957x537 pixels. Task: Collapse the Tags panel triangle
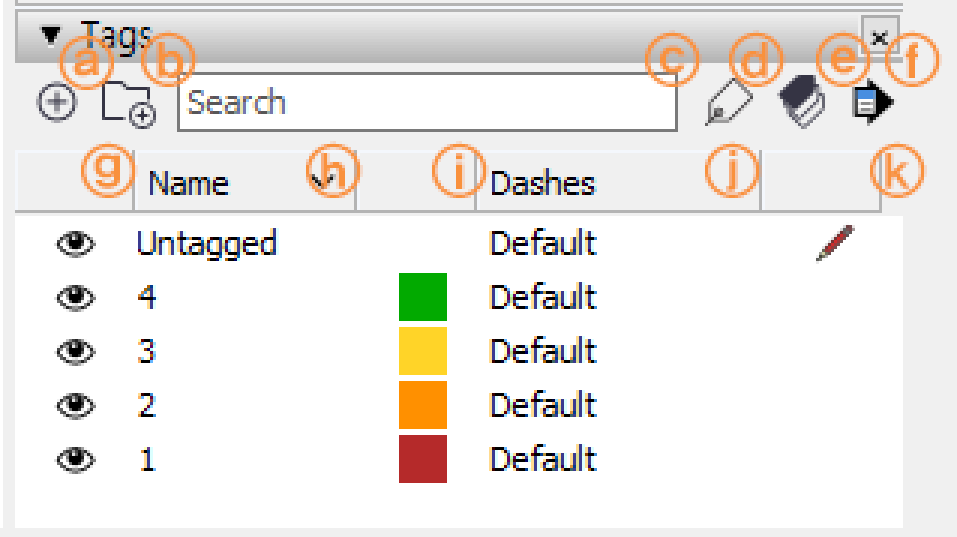coord(51,35)
